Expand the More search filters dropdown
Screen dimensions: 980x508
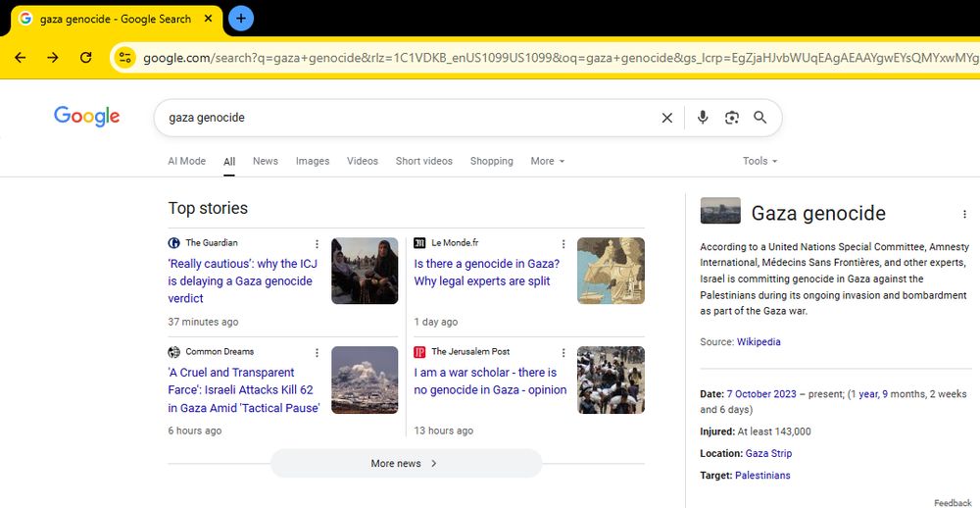click(548, 161)
